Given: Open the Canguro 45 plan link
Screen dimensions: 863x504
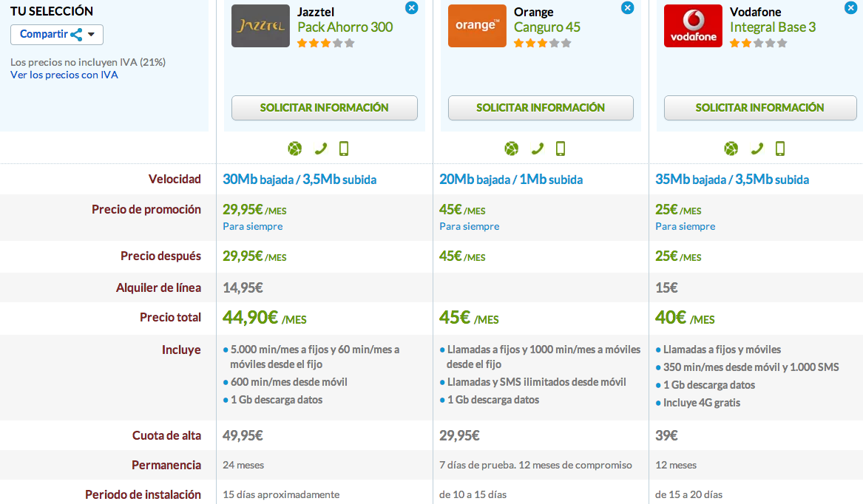Looking at the screenshot, I should tap(547, 27).
